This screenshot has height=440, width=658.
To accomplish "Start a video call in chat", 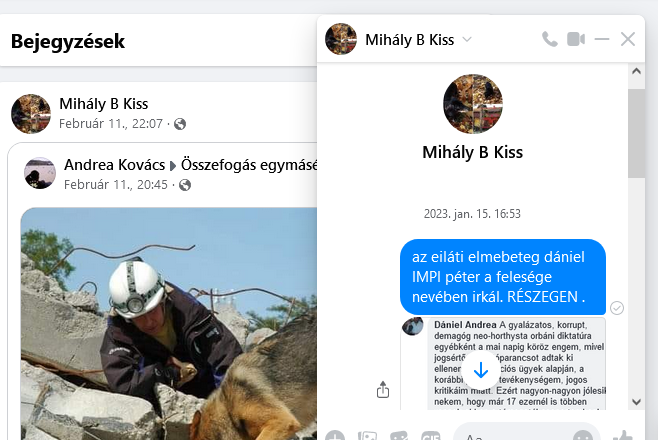I will click(576, 39).
